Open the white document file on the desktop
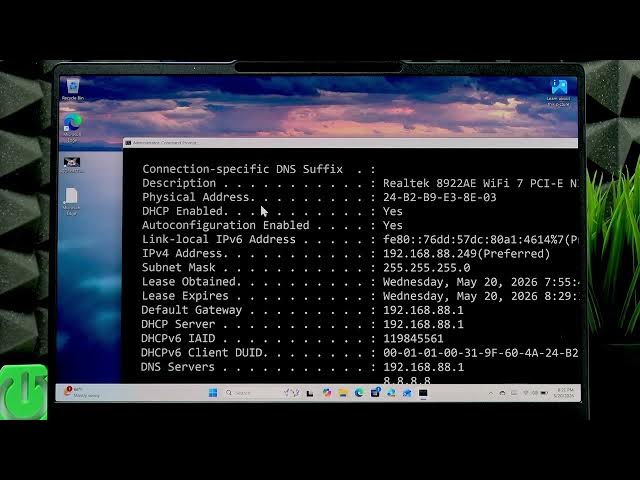 (71, 200)
